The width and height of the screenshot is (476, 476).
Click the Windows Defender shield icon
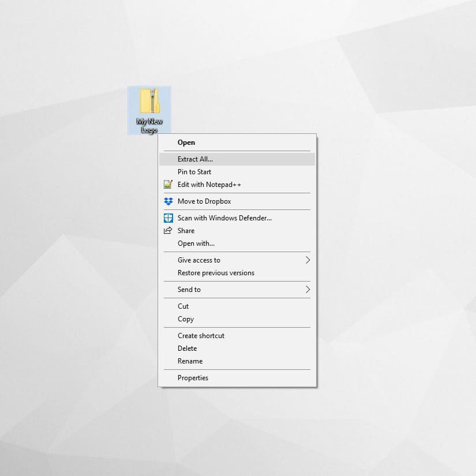(168, 218)
